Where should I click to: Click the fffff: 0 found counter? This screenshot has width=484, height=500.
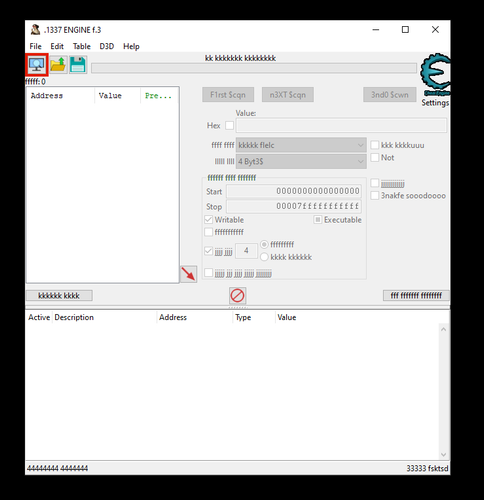[x=35, y=82]
